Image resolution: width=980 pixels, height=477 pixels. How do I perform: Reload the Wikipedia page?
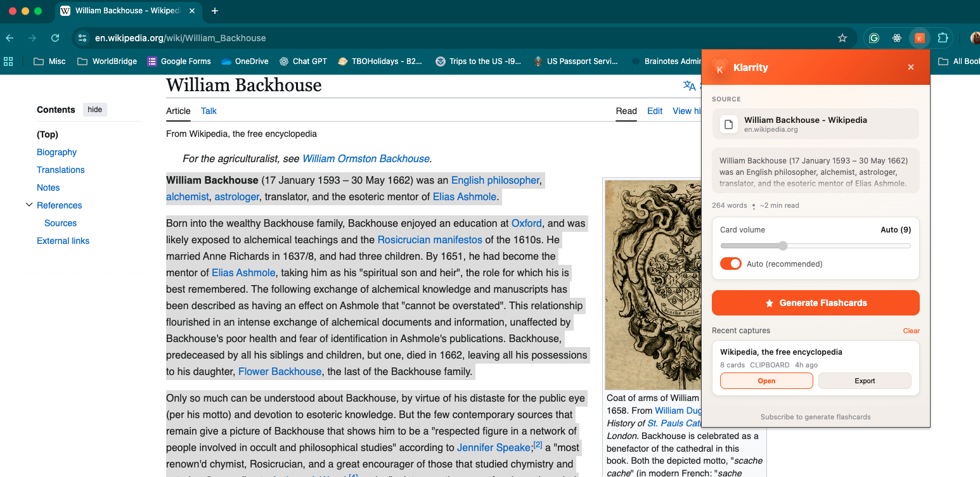pos(55,38)
